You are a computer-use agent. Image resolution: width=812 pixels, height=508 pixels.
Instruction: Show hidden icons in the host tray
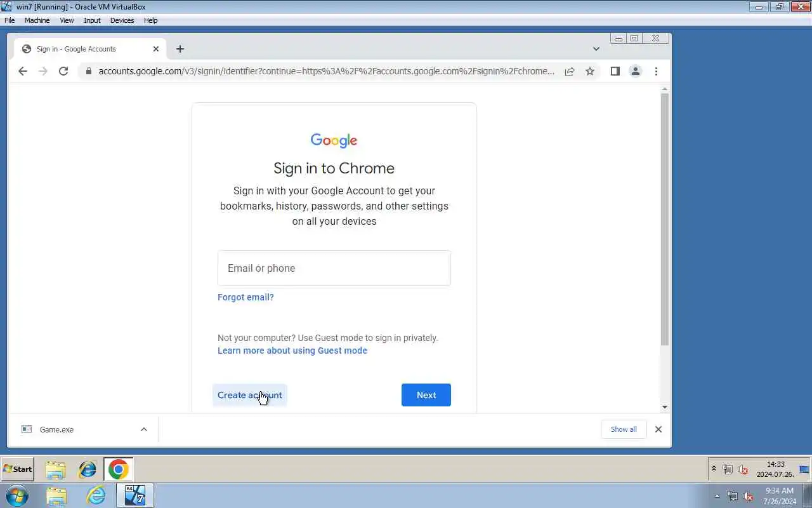click(717, 496)
